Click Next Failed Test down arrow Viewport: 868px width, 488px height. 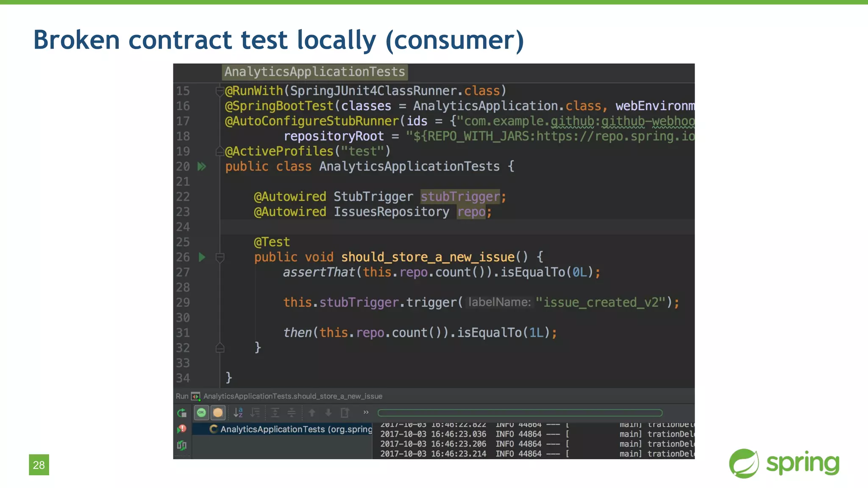[x=328, y=413]
